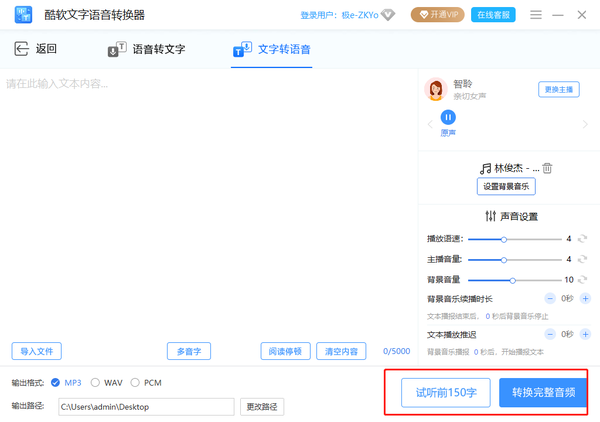Reset playback speed with refresh icon
600x422 pixels.
click(582, 239)
